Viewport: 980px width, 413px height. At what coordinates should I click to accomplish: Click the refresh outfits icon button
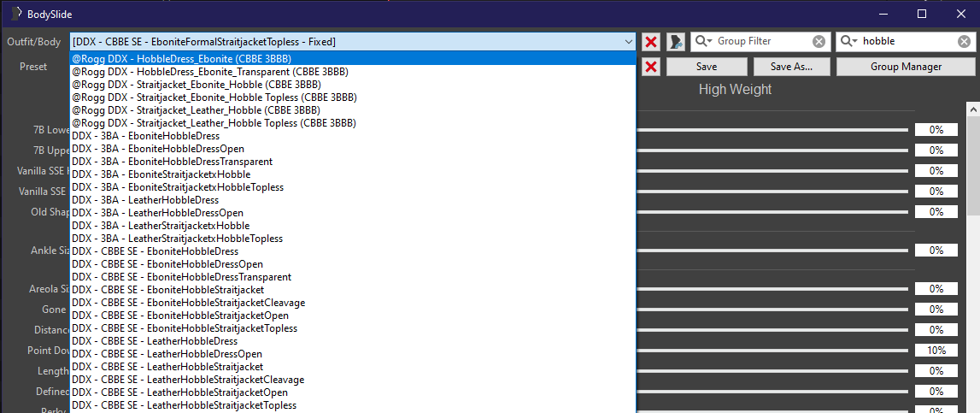[x=676, y=42]
